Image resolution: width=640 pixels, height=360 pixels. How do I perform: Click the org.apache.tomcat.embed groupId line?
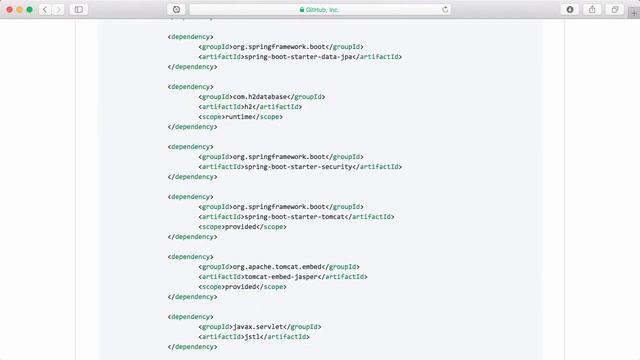point(279,267)
